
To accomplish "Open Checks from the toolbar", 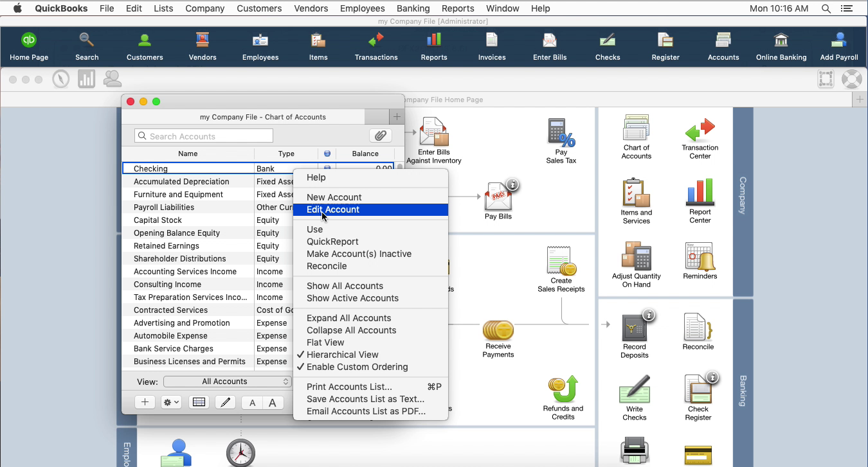I will coord(608,47).
